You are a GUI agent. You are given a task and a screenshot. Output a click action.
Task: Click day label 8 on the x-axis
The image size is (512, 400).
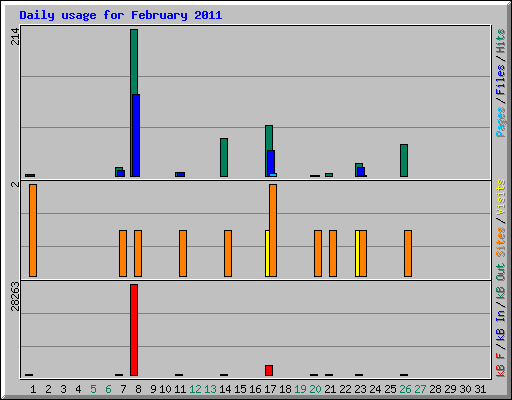(138, 389)
